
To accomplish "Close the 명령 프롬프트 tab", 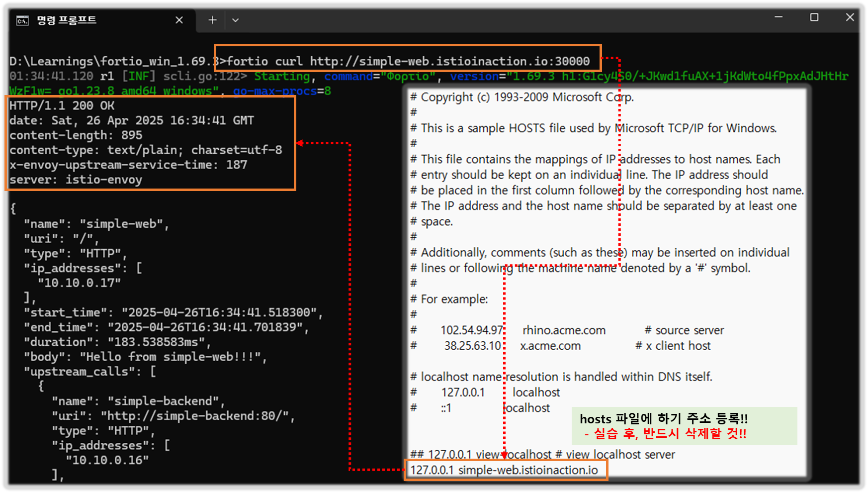I will 179,20.
